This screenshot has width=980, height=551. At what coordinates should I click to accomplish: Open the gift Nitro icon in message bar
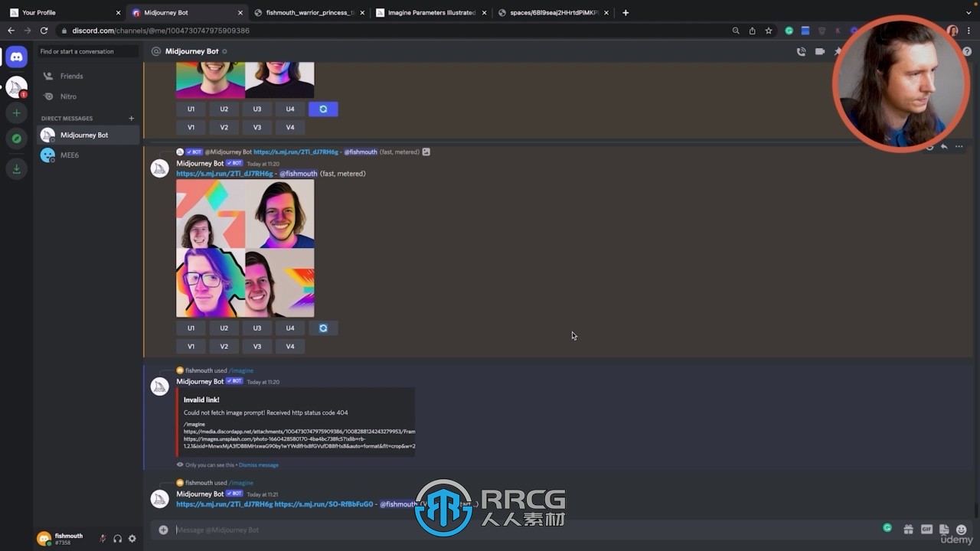point(908,530)
